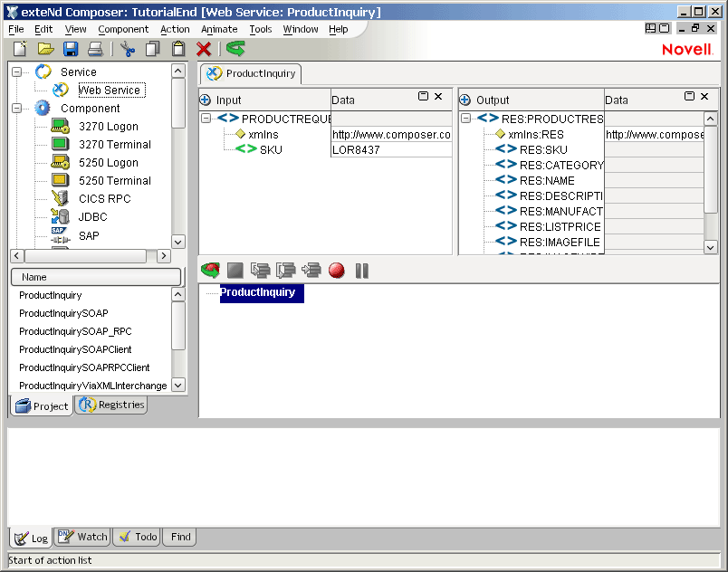Save with the floppy disk icon
The image size is (728, 572).
pyautogui.click(x=71, y=49)
